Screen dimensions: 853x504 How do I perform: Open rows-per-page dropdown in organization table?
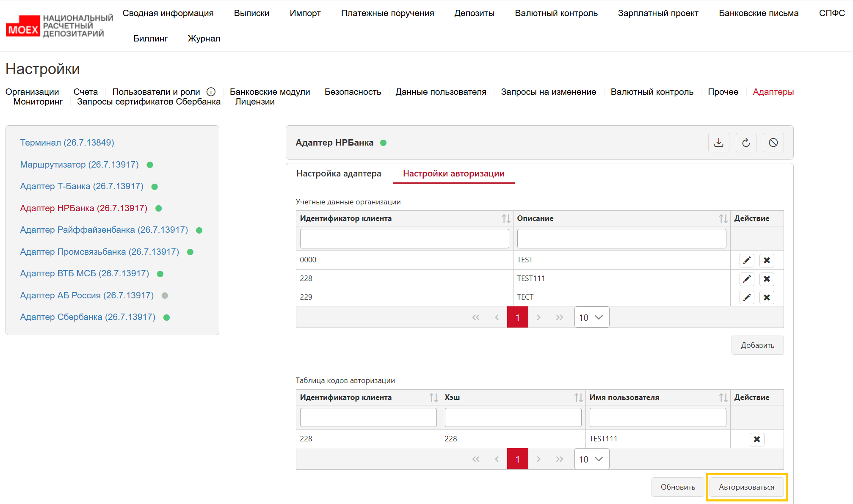591,317
